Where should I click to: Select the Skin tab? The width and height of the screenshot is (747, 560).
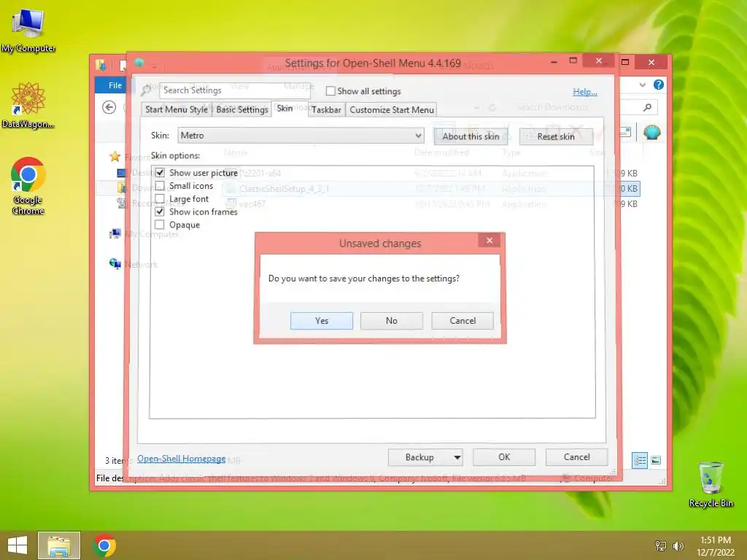click(285, 109)
